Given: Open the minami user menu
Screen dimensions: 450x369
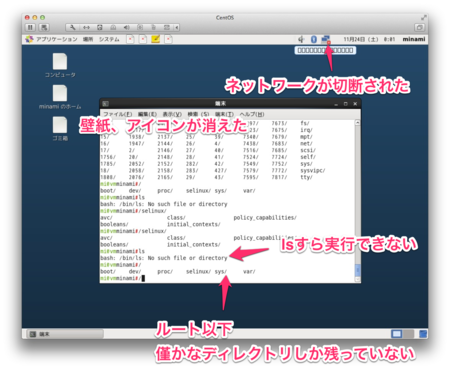Looking at the screenshot, I should (414, 39).
